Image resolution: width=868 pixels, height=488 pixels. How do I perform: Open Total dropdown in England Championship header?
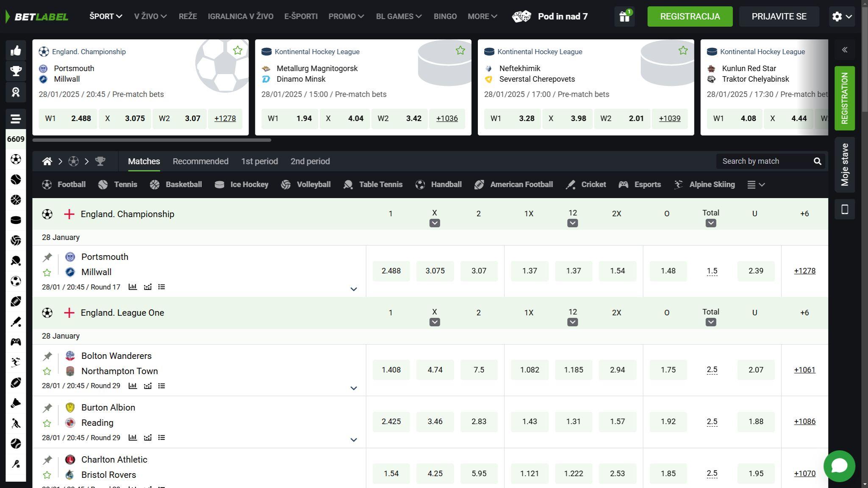pos(711,223)
